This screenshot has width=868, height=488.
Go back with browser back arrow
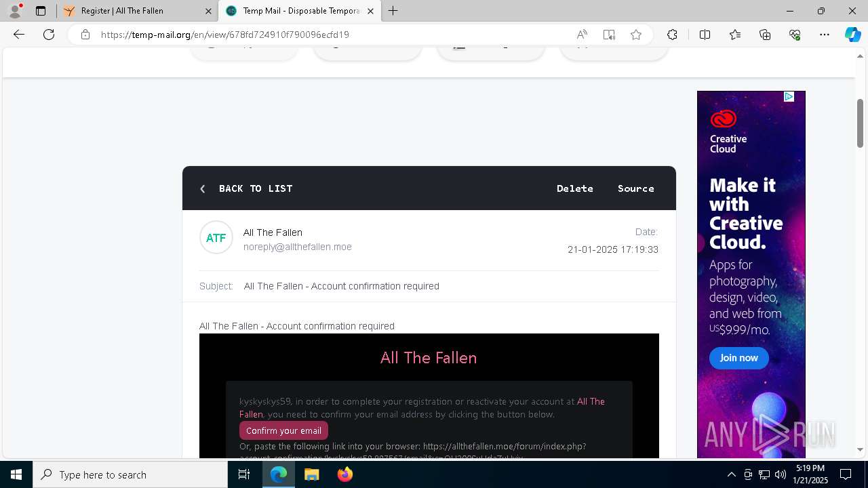coord(19,35)
